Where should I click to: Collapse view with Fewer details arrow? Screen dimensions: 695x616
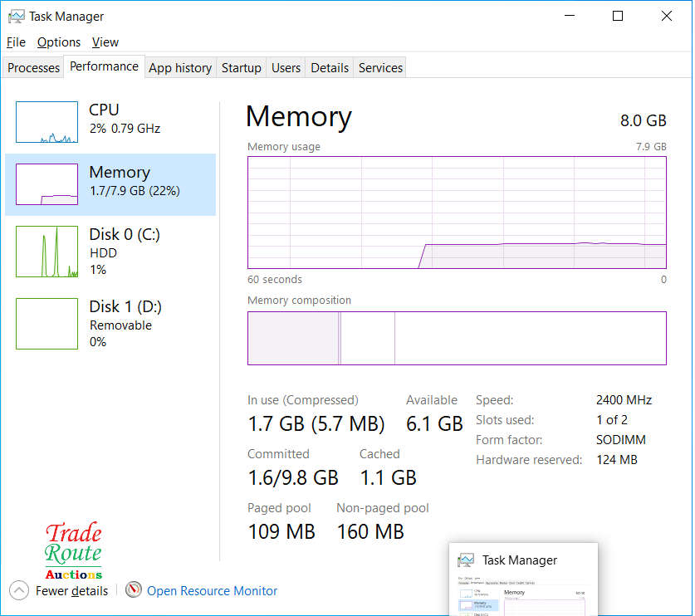[19, 590]
